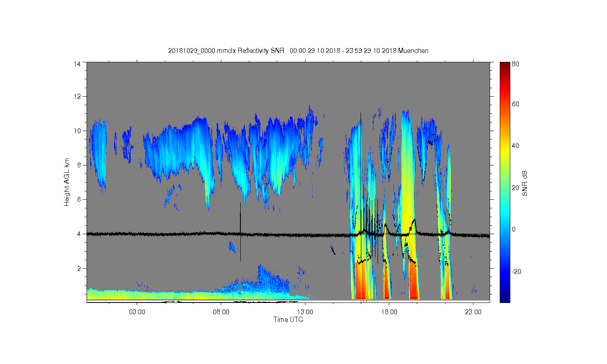Select the 03:00 time tick label

(137, 312)
